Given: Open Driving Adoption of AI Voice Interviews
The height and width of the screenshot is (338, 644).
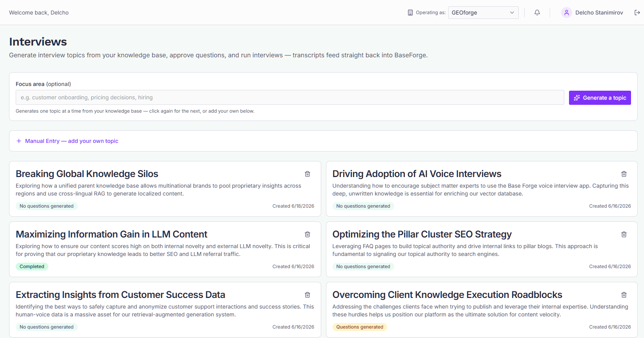Looking at the screenshot, I should point(417,174).
